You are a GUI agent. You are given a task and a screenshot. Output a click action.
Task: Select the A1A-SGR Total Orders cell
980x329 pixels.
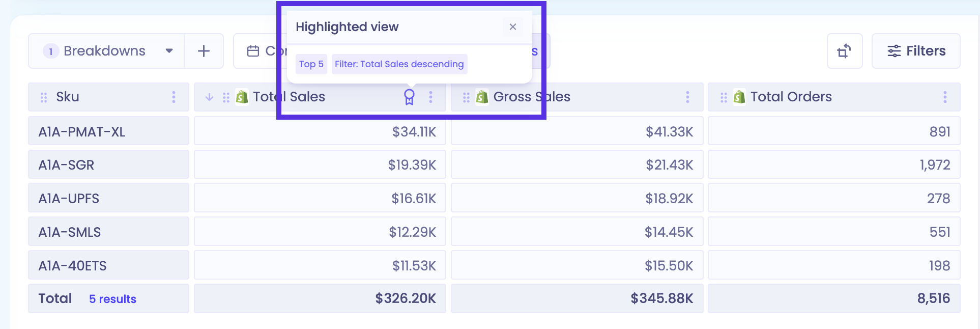[x=834, y=164]
